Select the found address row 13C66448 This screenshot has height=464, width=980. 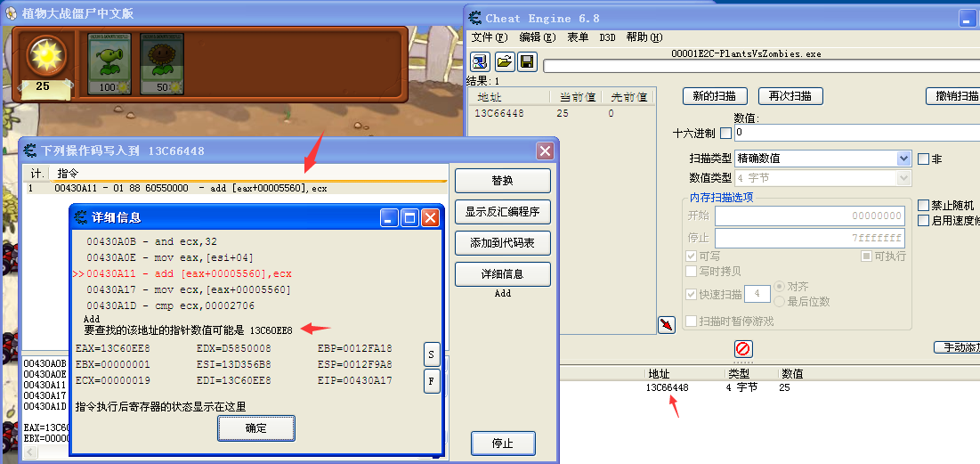(x=562, y=113)
